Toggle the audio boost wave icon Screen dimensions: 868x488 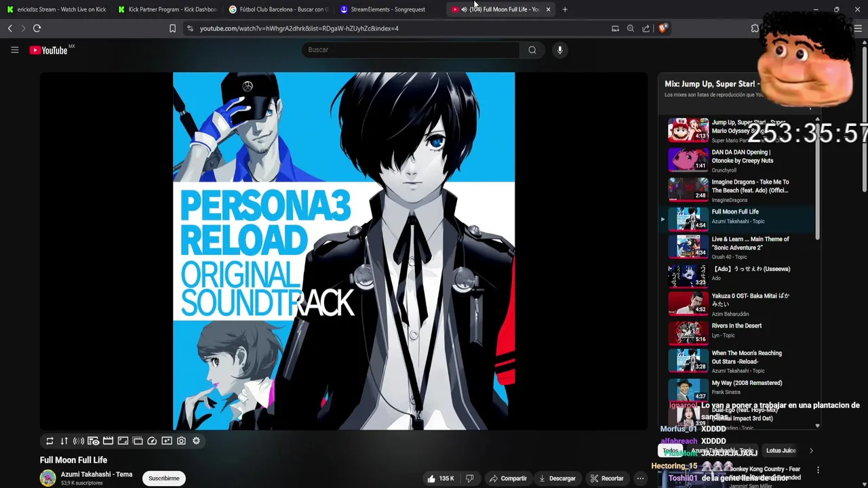[79, 441]
